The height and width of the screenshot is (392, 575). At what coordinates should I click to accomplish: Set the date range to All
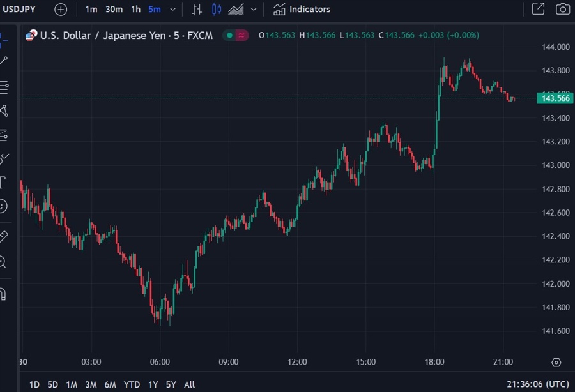point(189,384)
